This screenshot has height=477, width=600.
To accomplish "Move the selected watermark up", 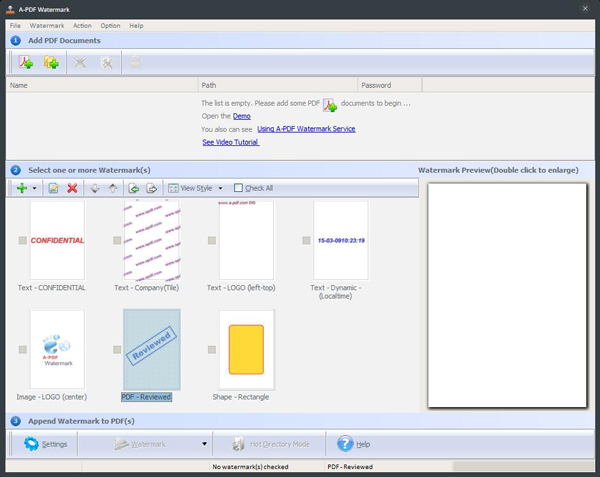I will (113, 188).
